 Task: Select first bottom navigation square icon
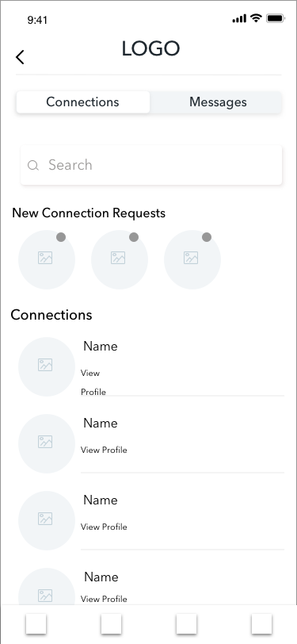(36, 623)
